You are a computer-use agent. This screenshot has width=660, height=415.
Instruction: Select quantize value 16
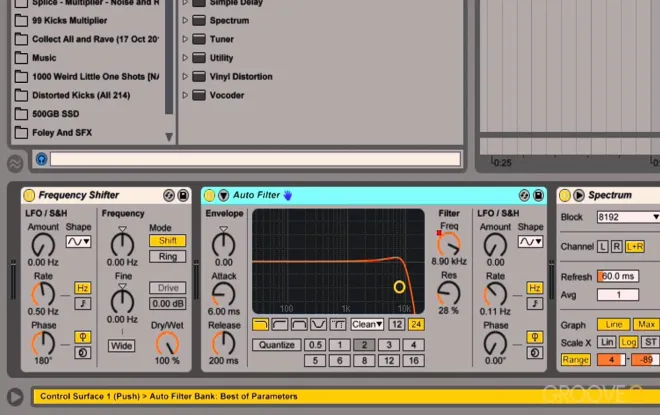click(x=413, y=361)
